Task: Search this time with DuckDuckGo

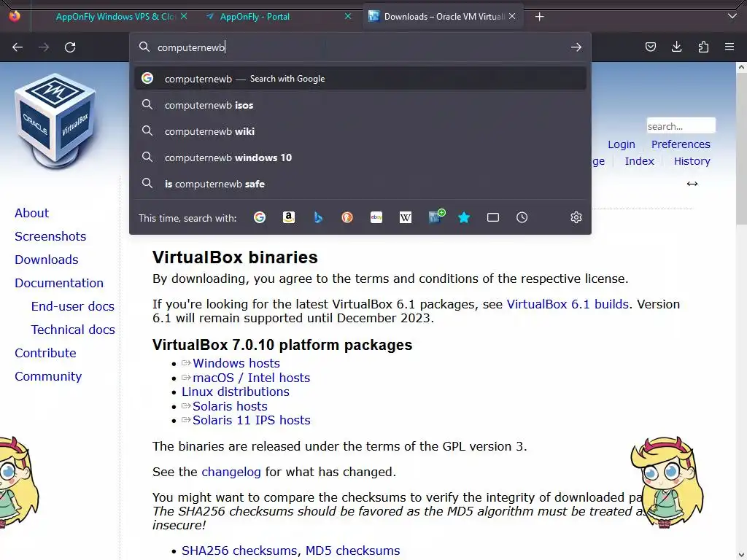Action: click(x=347, y=217)
